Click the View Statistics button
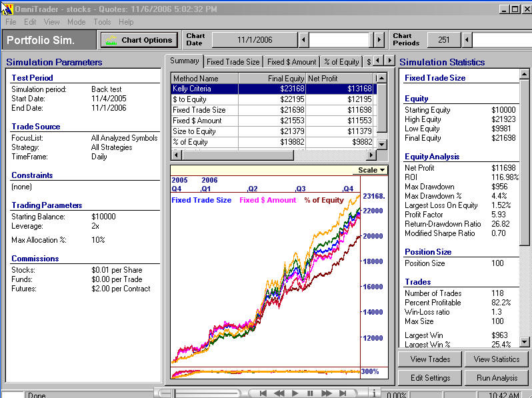 pos(497,359)
